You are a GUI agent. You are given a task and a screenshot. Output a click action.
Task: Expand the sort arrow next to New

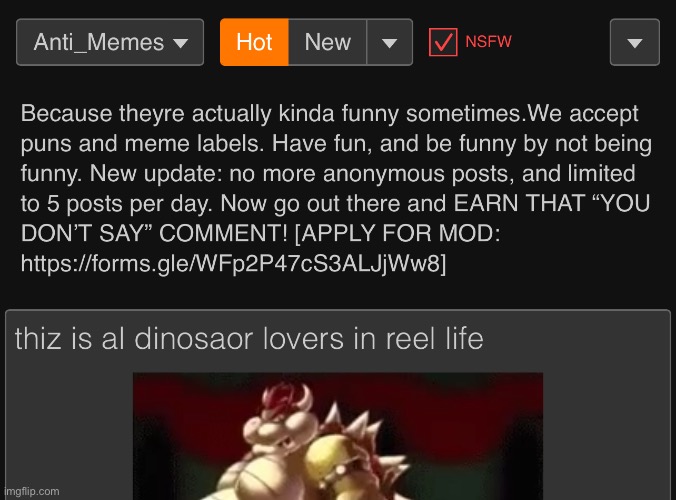click(389, 42)
